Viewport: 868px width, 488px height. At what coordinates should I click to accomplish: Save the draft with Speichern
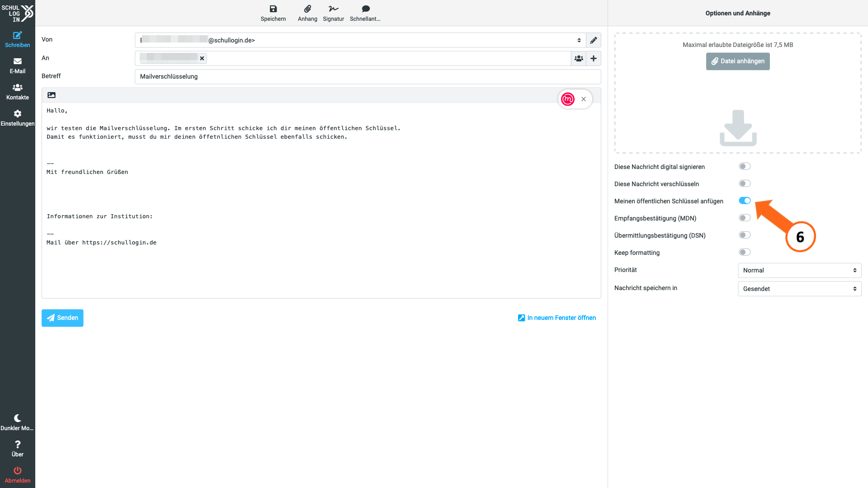click(x=273, y=13)
